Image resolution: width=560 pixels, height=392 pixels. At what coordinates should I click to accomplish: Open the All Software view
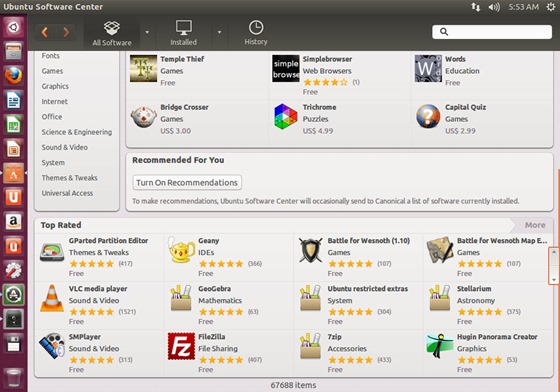click(112, 33)
